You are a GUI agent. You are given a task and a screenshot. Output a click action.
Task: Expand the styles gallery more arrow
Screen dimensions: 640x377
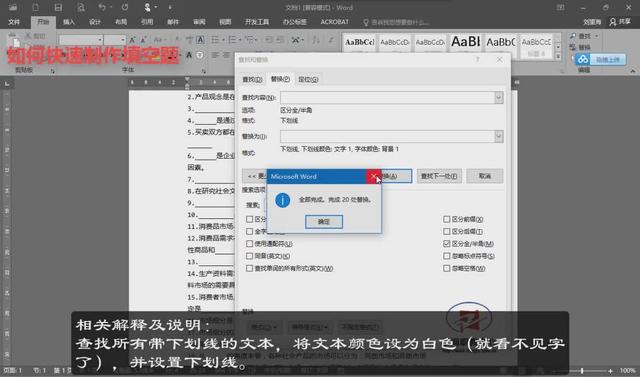point(558,56)
